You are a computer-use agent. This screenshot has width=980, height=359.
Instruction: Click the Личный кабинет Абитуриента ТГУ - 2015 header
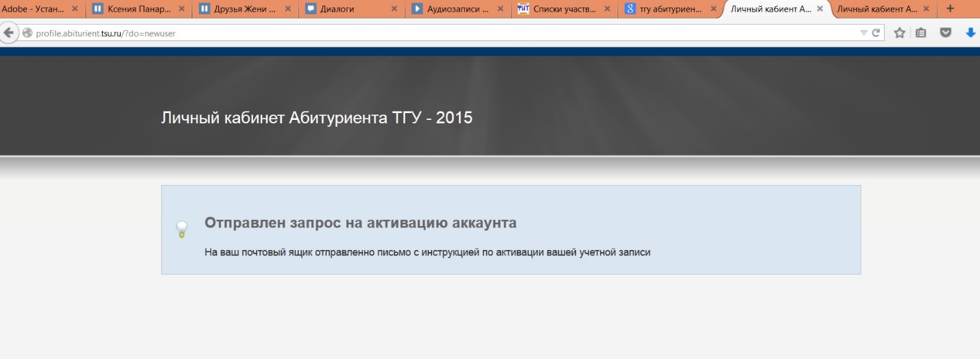(317, 118)
